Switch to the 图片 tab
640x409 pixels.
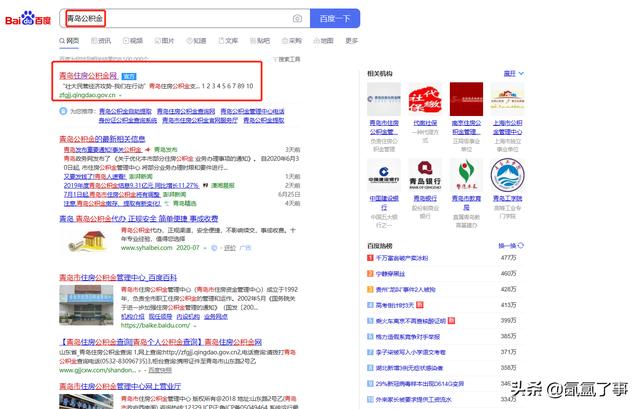pos(164,41)
